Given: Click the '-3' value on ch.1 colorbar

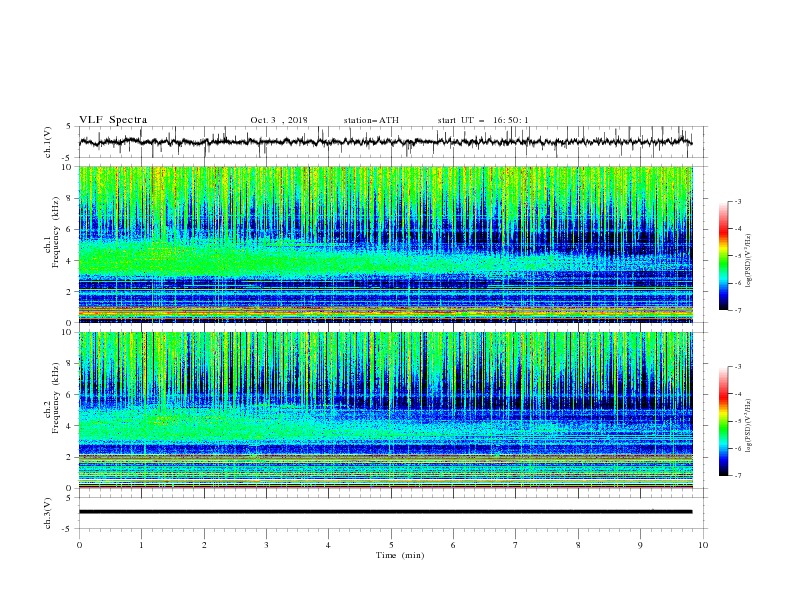Looking at the screenshot, I should click(737, 201).
